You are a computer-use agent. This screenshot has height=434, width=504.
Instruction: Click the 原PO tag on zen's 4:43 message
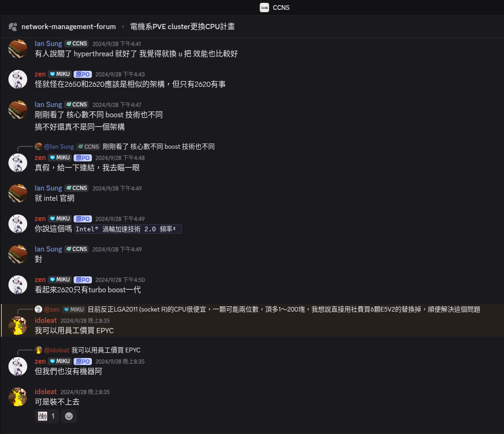point(83,74)
